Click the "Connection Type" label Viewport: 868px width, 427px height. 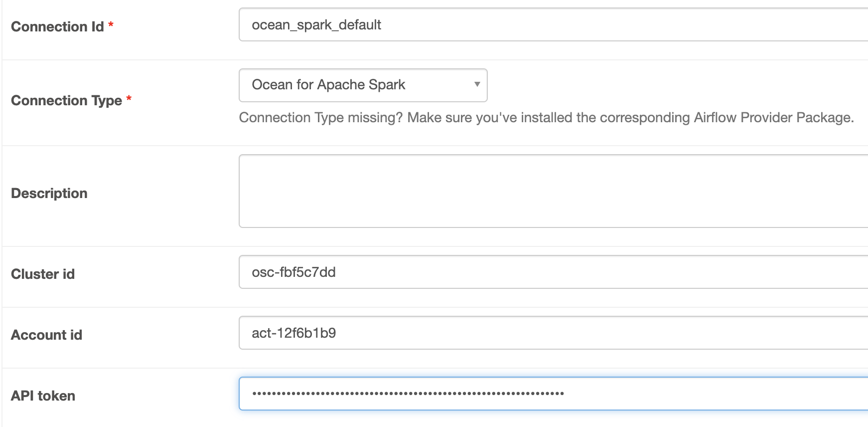coord(66,100)
